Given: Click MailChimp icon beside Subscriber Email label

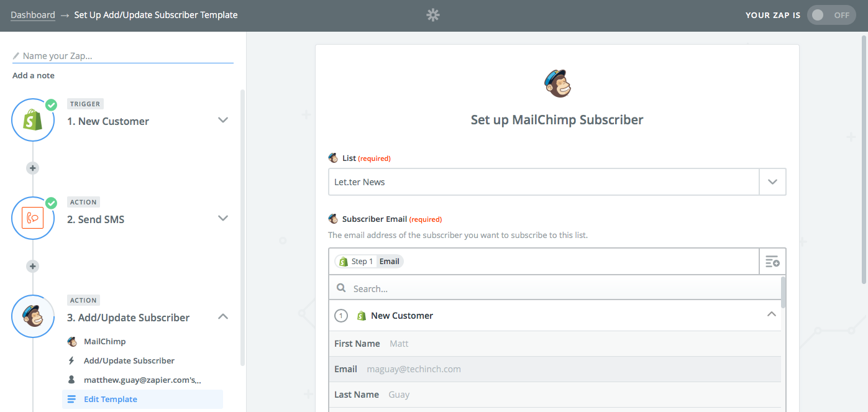Looking at the screenshot, I should tap(333, 219).
